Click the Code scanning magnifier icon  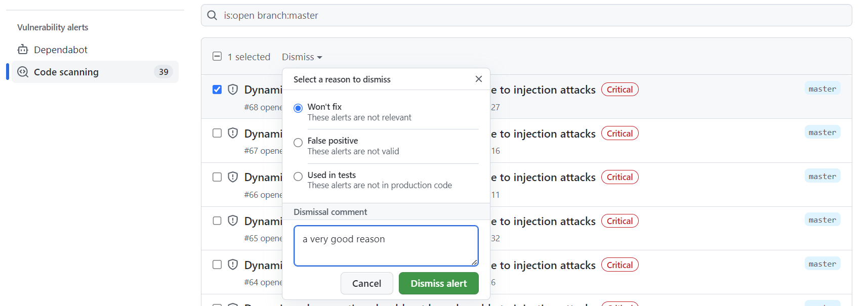[x=23, y=72]
